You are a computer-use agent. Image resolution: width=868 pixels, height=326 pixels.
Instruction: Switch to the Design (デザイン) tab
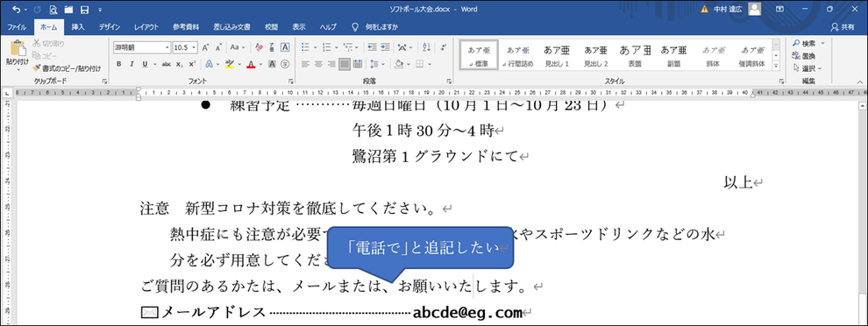110,27
